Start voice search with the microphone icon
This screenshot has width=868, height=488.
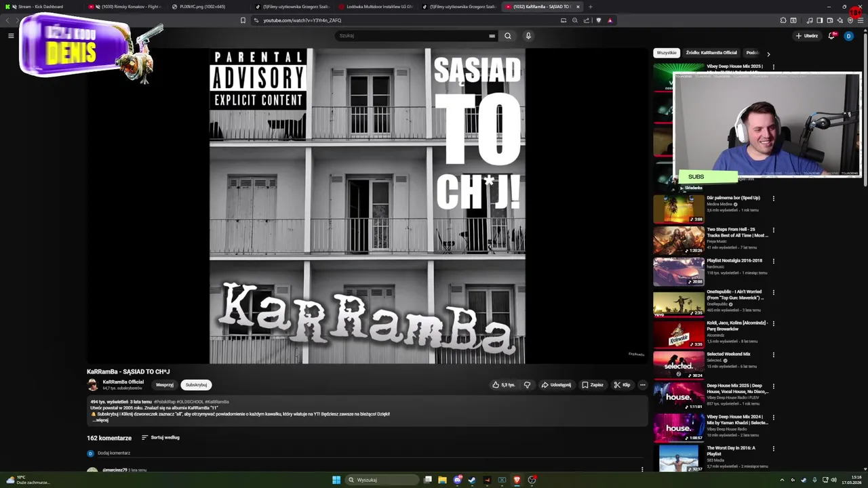pos(528,36)
